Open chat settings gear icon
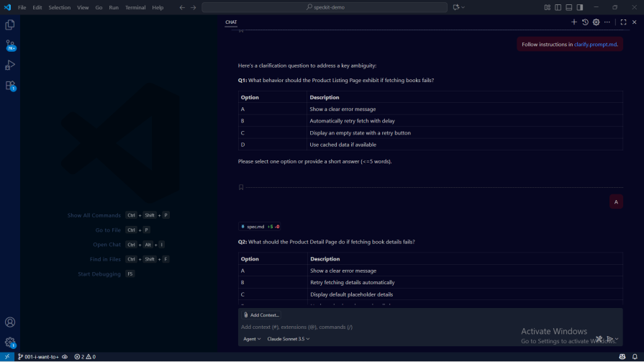This screenshot has width=644, height=362. [x=596, y=22]
